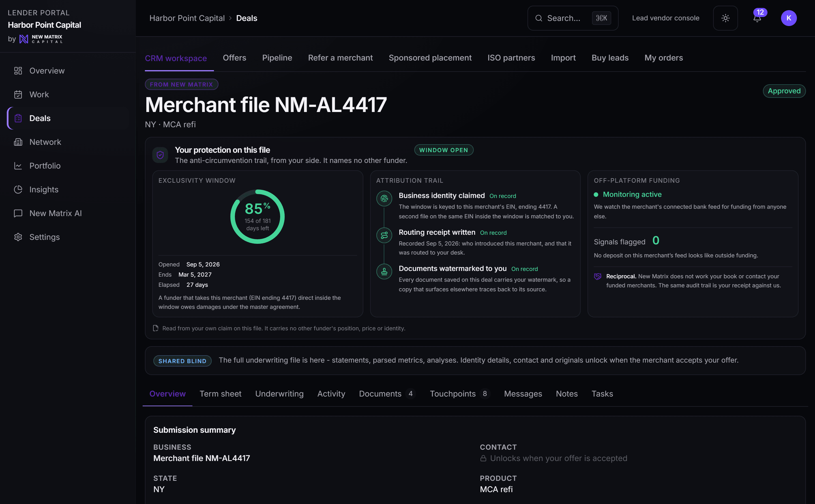
Task: Click the fingerprint identity claimed icon
Action: (x=384, y=199)
